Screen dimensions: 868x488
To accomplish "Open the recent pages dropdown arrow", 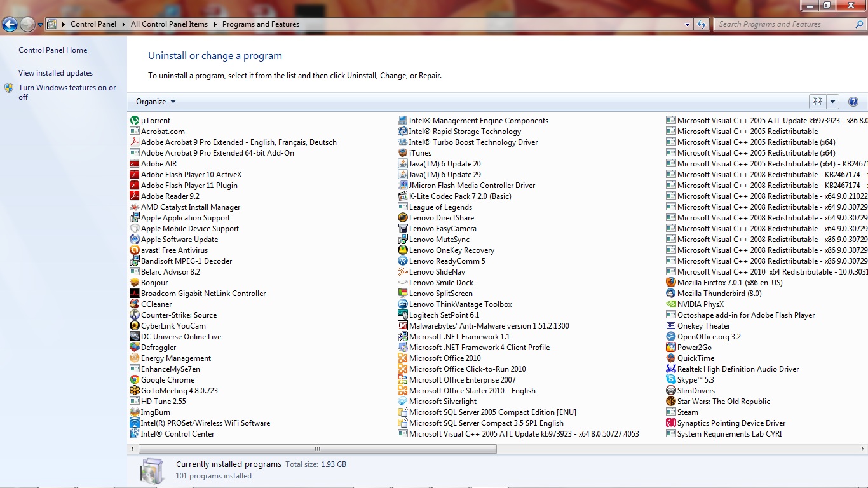I will tap(40, 25).
